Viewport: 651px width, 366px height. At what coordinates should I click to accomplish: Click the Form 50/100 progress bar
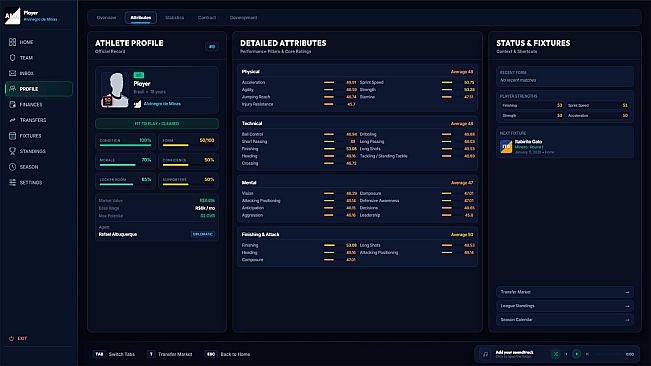pyautogui.click(x=188, y=145)
